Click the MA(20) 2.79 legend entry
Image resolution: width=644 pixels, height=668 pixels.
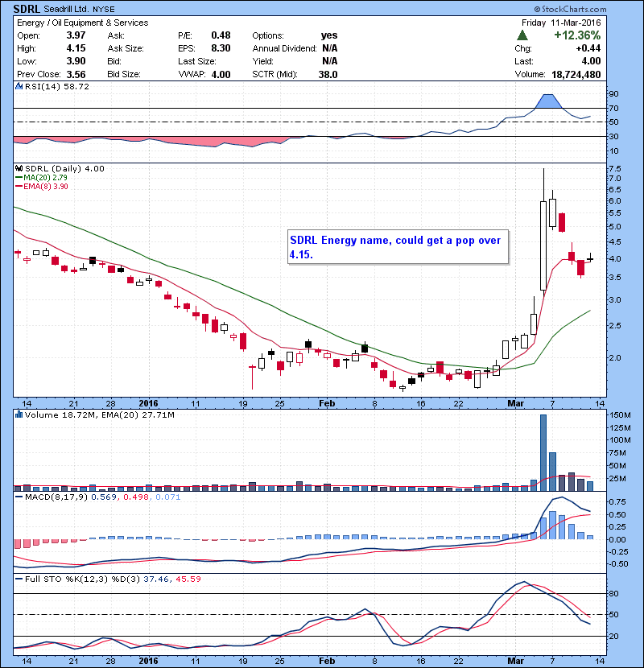tap(46, 178)
